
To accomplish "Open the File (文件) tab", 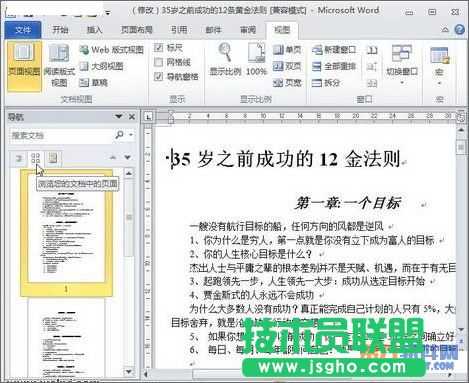I will 23,30.
